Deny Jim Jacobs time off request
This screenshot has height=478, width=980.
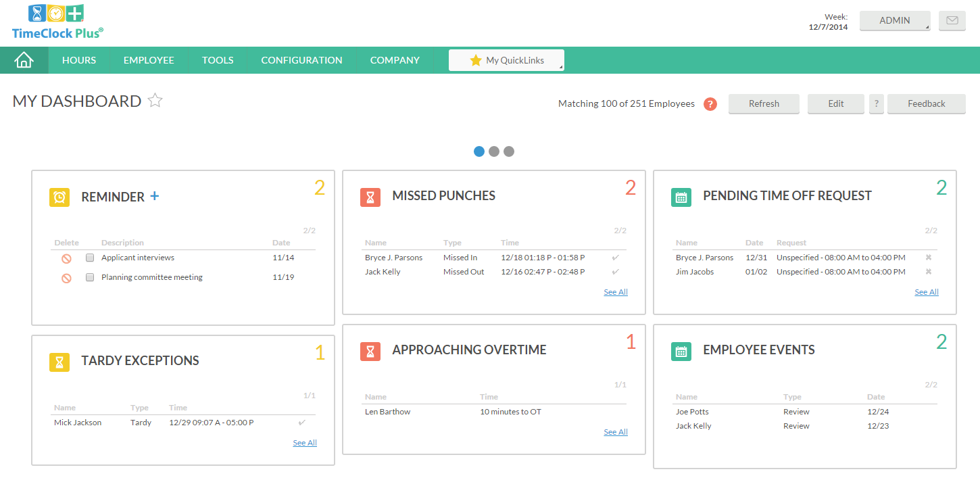[928, 272]
